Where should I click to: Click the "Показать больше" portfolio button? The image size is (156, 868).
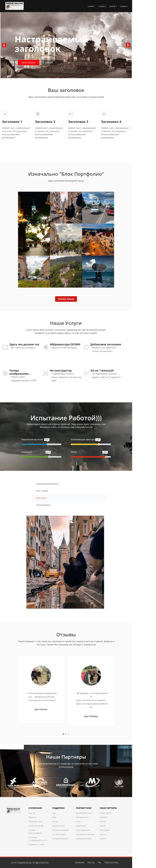[x=66, y=299]
